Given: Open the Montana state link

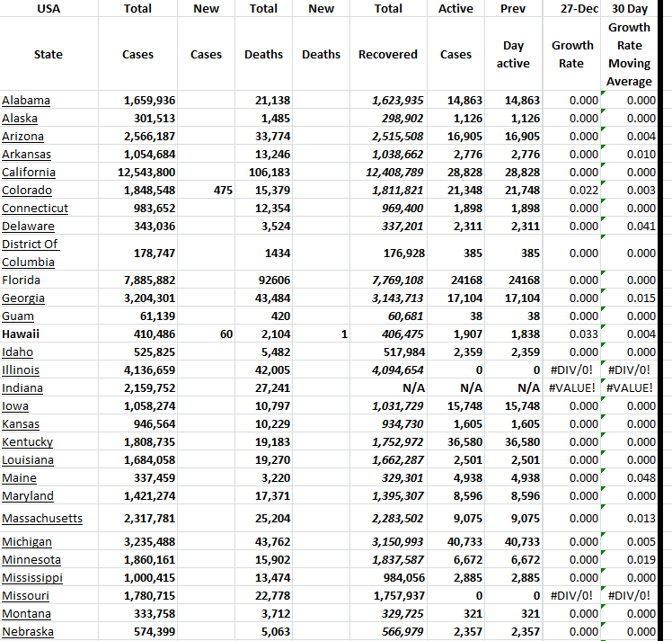Looking at the screenshot, I should tap(26, 614).
